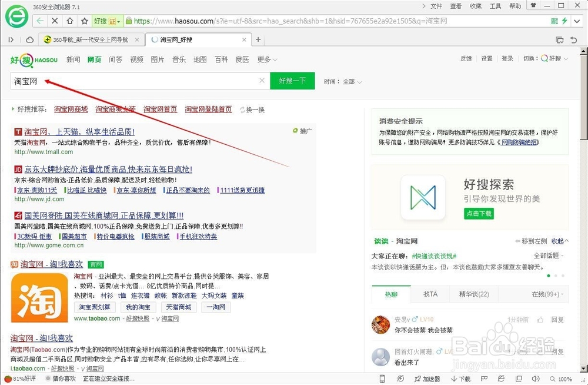Open the mobile phone icon in status bar
The height and width of the screenshot is (385, 588).
[382, 379]
